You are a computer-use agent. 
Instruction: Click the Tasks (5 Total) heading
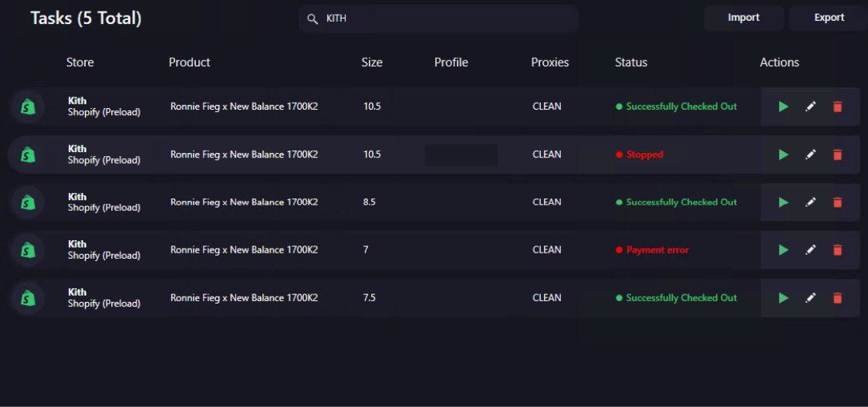(x=86, y=19)
